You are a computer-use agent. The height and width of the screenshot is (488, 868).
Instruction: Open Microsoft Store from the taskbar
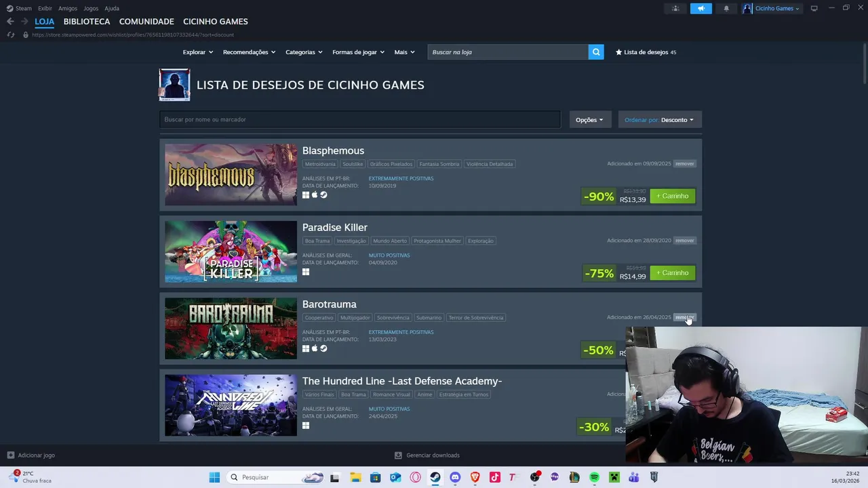click(376, 477)
